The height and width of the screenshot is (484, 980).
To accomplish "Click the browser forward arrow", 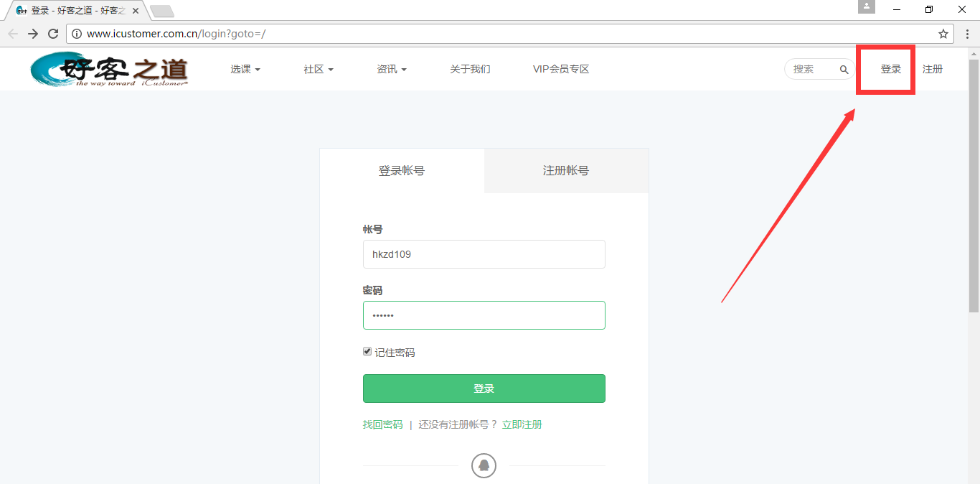I will point(33,34).
